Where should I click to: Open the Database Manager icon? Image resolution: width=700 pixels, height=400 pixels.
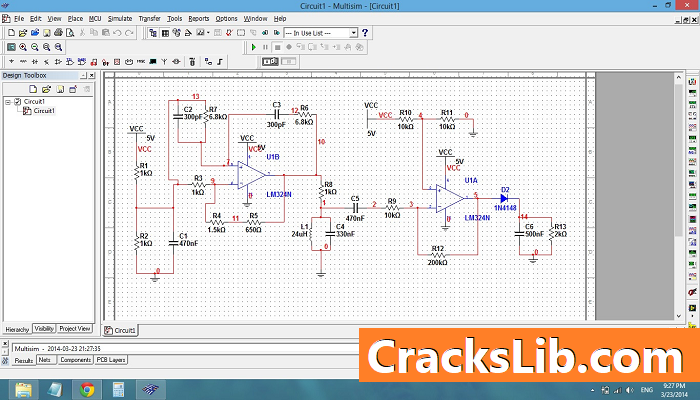point(177,33)
